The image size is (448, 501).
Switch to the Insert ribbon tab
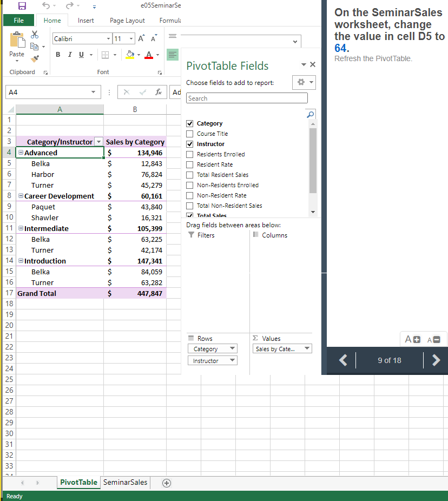pyautogui.click(x=85, y=20)
